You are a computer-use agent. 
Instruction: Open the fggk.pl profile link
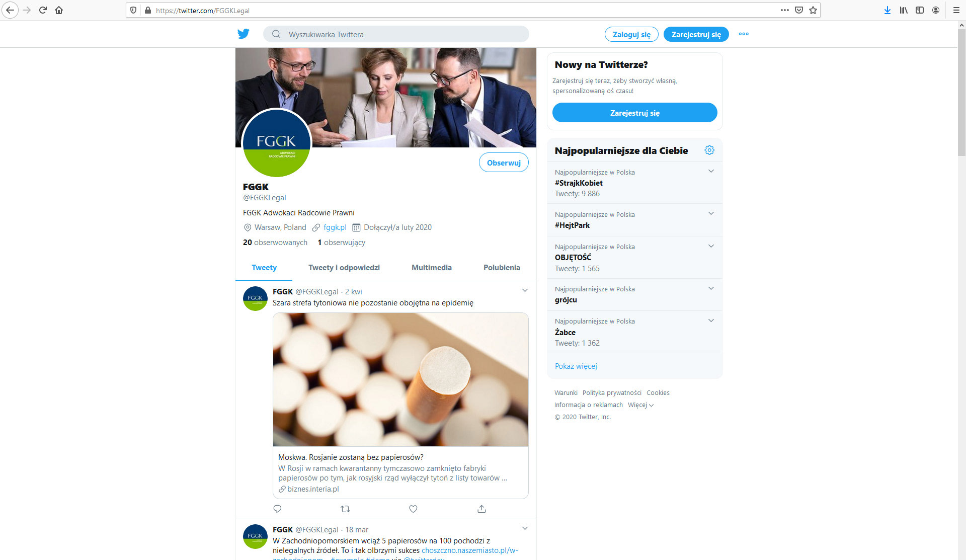pyautogui.click(x=335, y=227)
